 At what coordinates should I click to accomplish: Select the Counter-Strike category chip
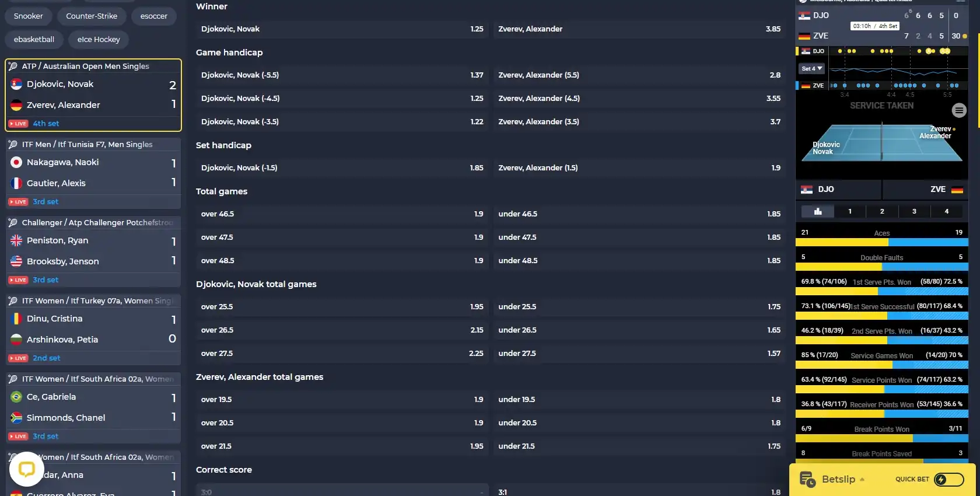click(x=92, y=16)
